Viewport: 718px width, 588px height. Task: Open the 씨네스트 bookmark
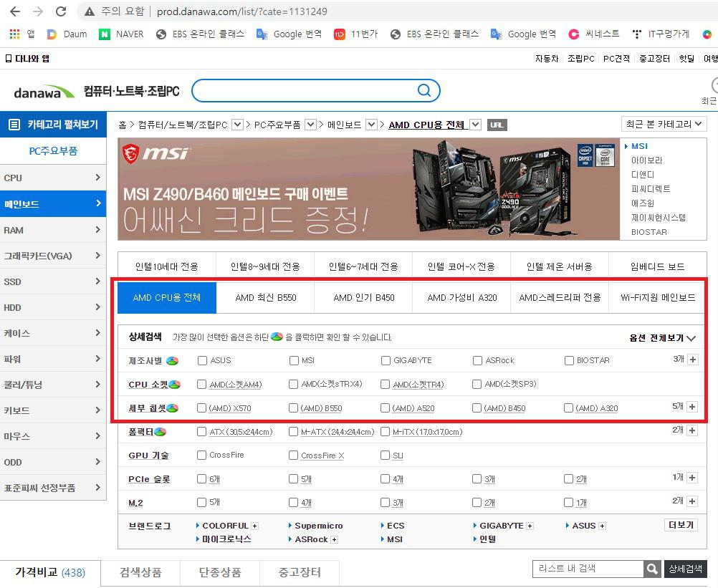tap(594, 34)
